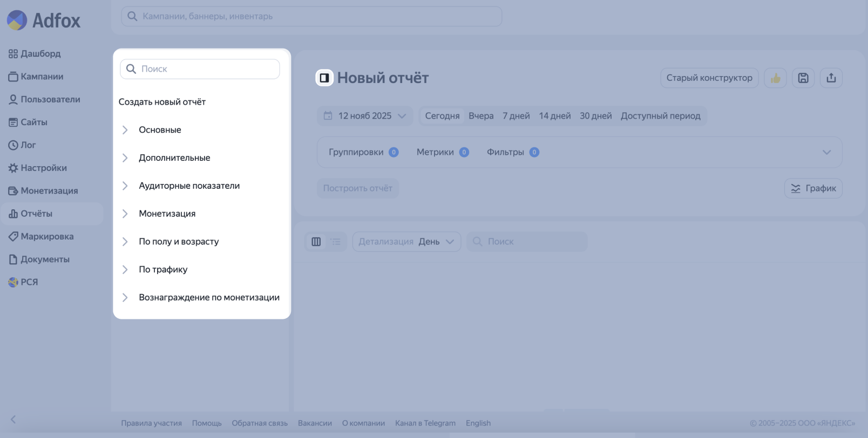Click the Старый конструктор button
This screenshot has height=438, width=868.
point(709,78)
